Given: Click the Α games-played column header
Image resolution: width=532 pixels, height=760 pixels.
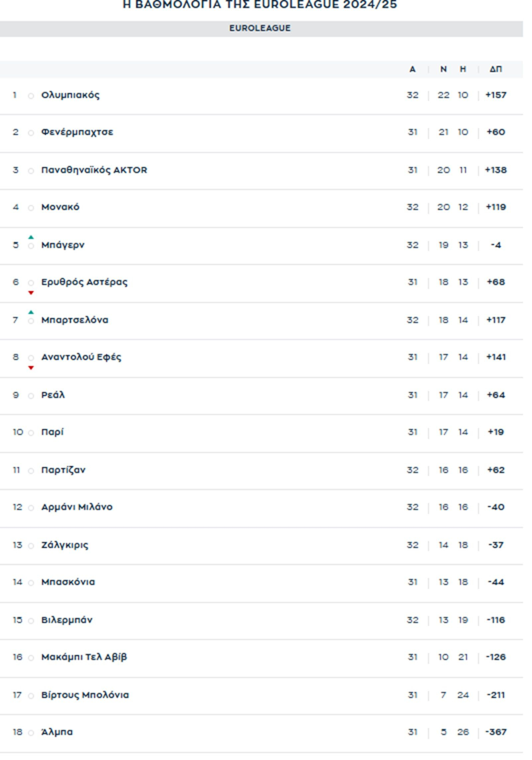Looking at the screenshot, I should (x=412, y=69).
